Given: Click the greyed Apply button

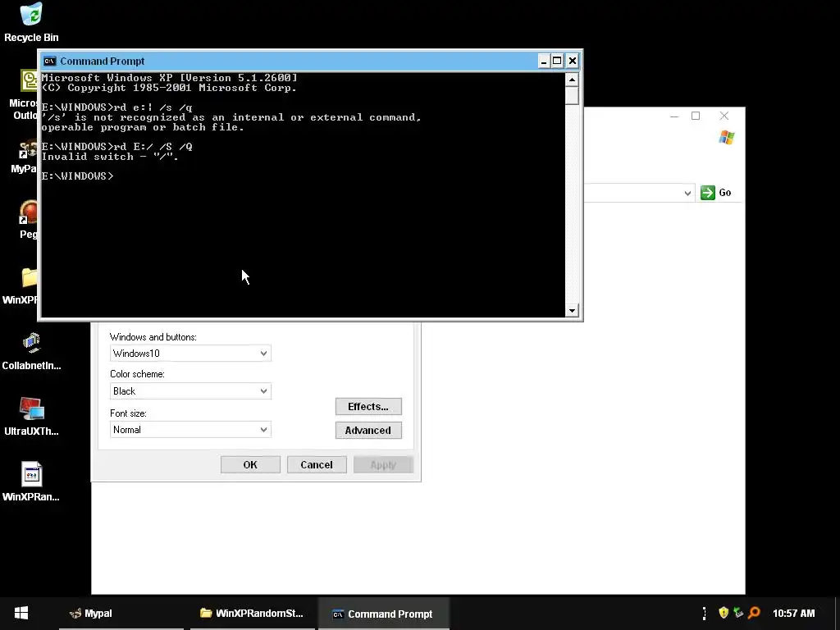Looking at the screenshot, I should 383,464.
